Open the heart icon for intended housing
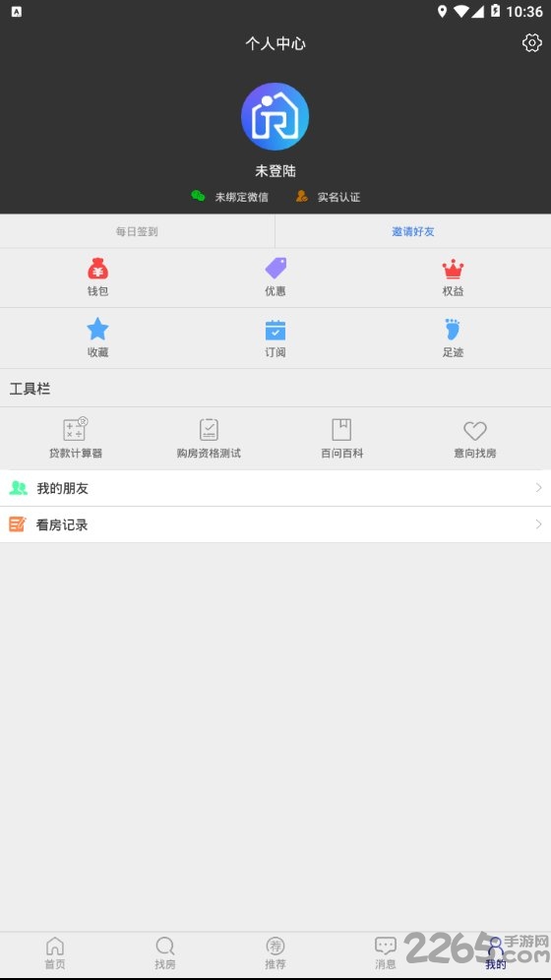Screen dimensions: 551x980 pos(475,430)
